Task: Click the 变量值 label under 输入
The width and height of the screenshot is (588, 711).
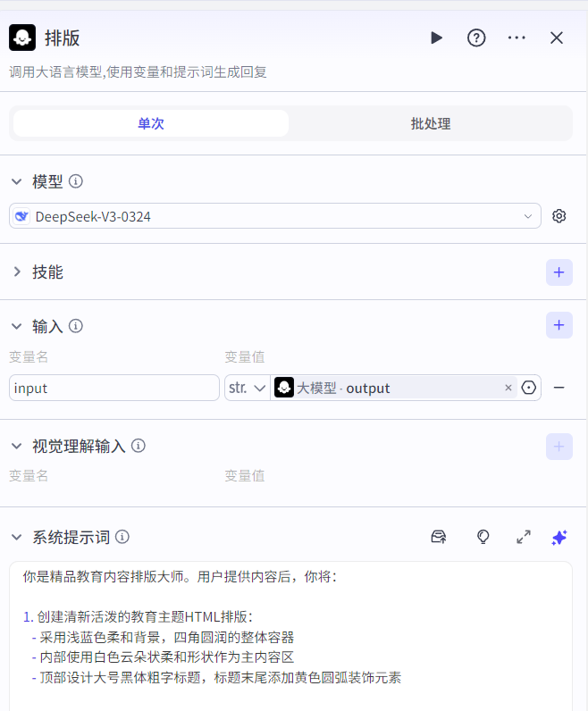Action: [x=245, y=357]
